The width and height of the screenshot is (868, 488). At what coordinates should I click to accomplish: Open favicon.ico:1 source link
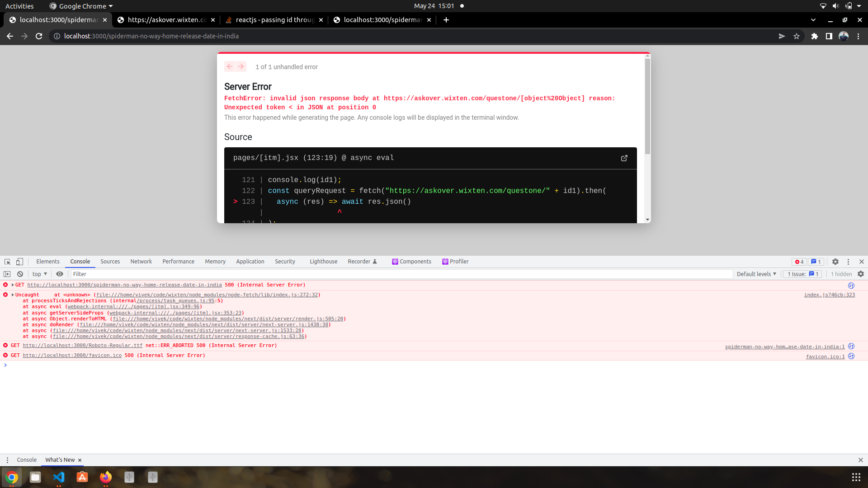[825, 357]
